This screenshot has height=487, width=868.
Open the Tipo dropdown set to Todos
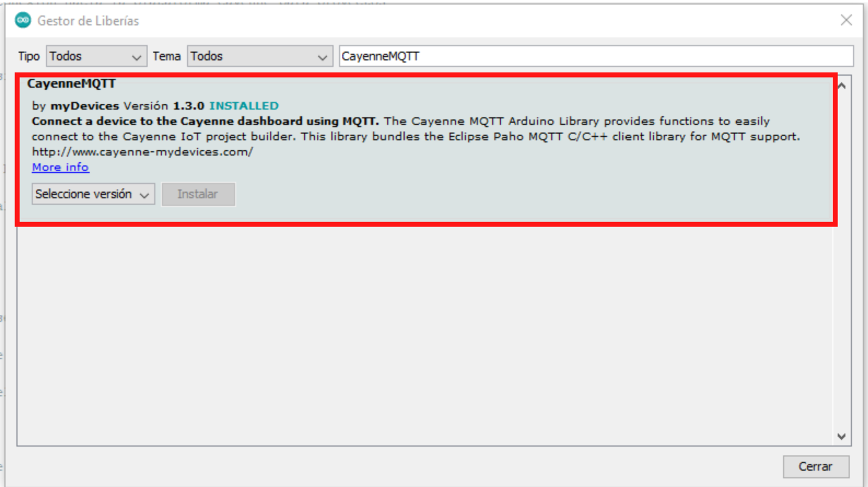pyautogui.click(x=96, y=56)
